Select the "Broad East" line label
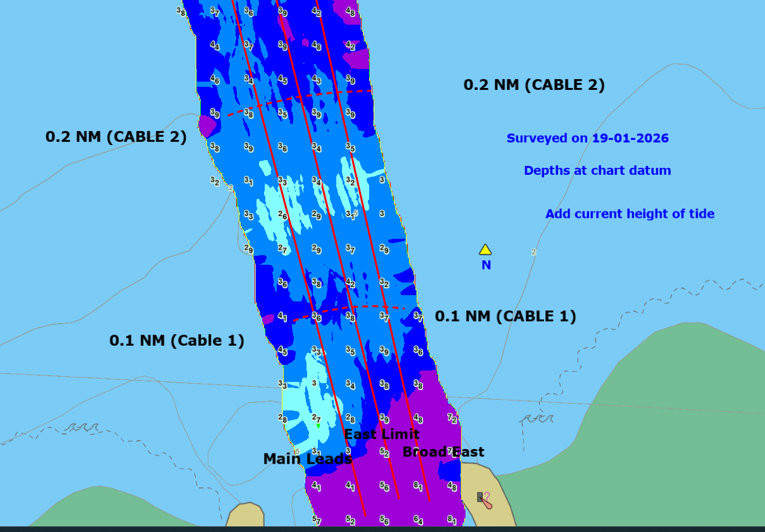Image resolution: width=765 pixels, height=532 pixels. (443, 452)
